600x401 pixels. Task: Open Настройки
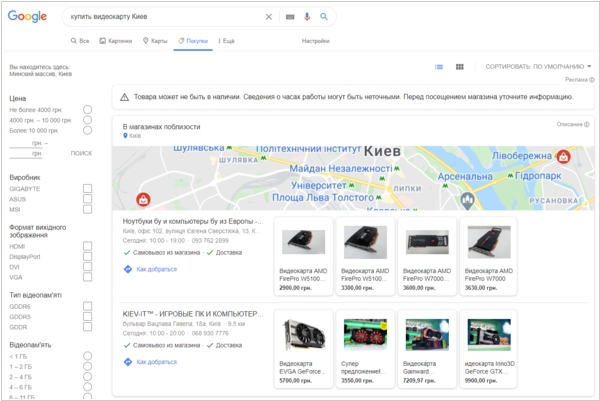[315, 41]
